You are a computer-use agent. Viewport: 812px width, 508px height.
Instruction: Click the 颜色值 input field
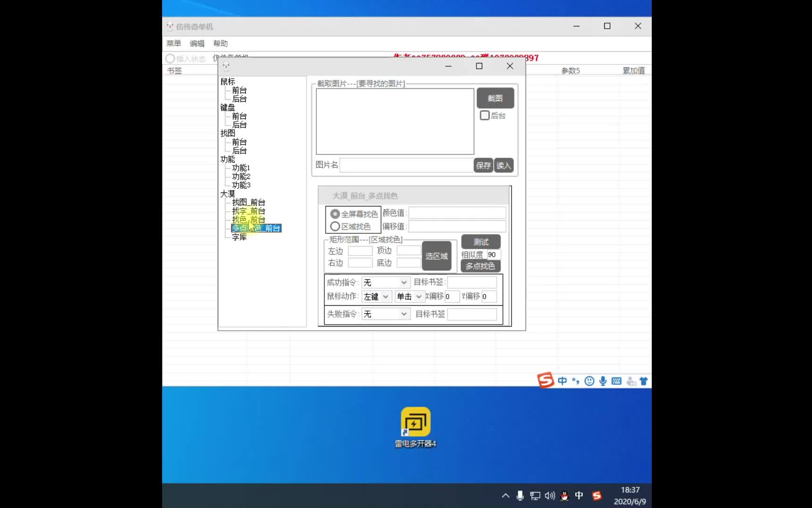tap(457, 213)
